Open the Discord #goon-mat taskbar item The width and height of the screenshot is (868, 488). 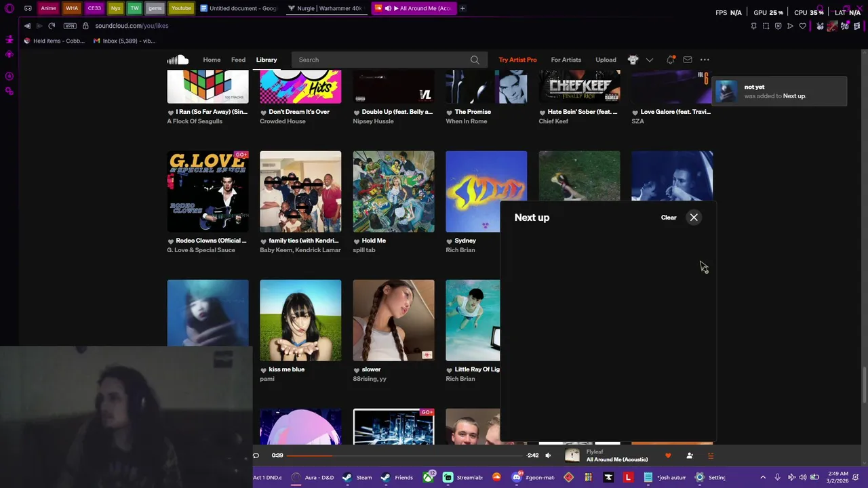point(534,477)
